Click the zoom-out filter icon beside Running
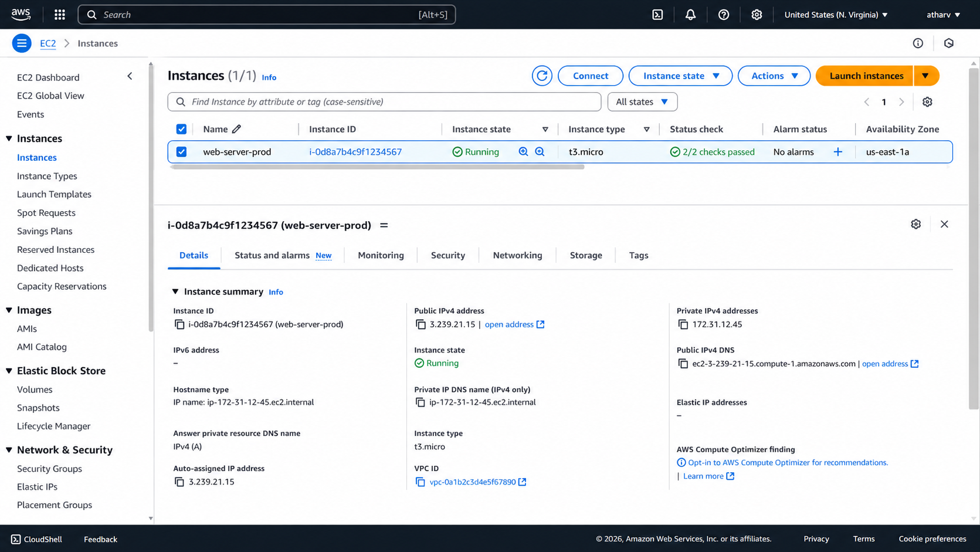 (x=540, y=151)
